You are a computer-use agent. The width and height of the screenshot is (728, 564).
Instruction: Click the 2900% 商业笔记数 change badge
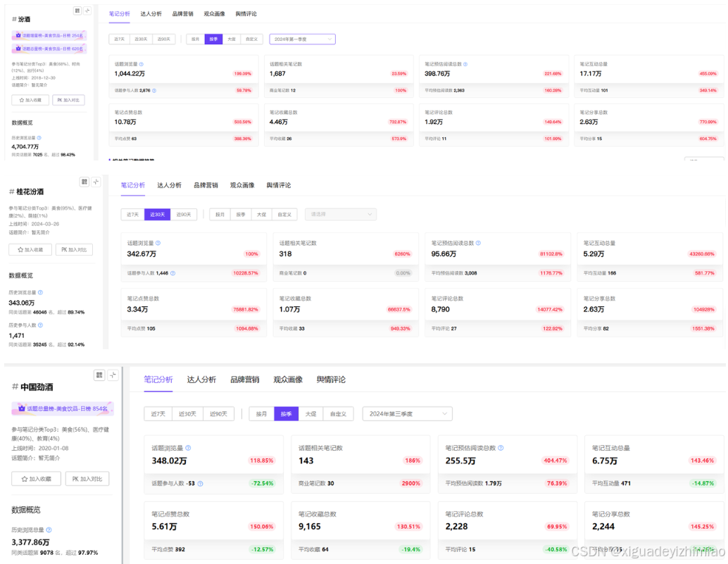(x=411, y=483)
